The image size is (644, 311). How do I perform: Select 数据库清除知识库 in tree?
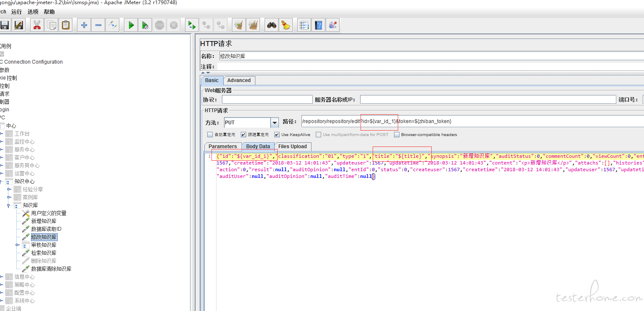coord(51,269)
